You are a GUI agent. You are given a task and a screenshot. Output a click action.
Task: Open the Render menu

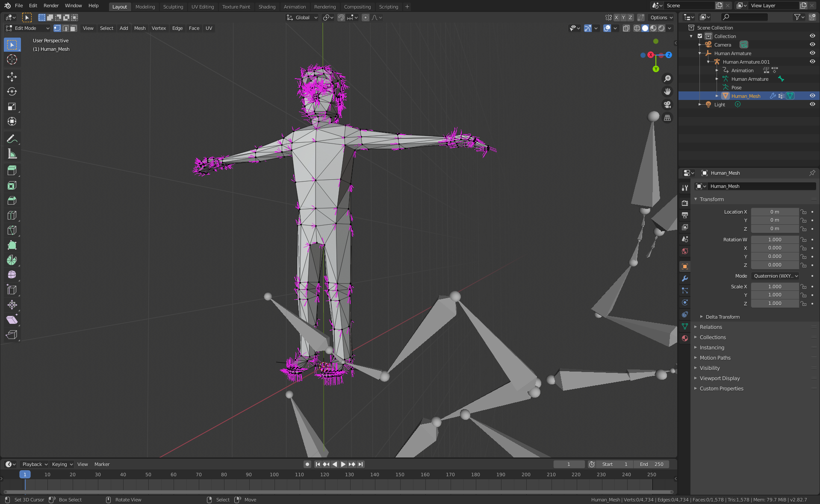[x=51, y=6]
